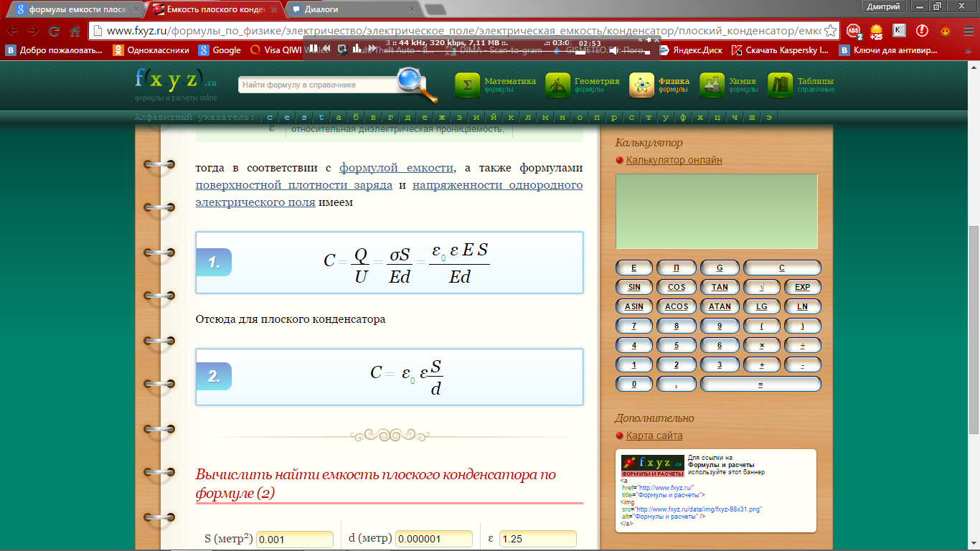
Task: Open the weather +25 extension icon
Action: click(876, 31)
